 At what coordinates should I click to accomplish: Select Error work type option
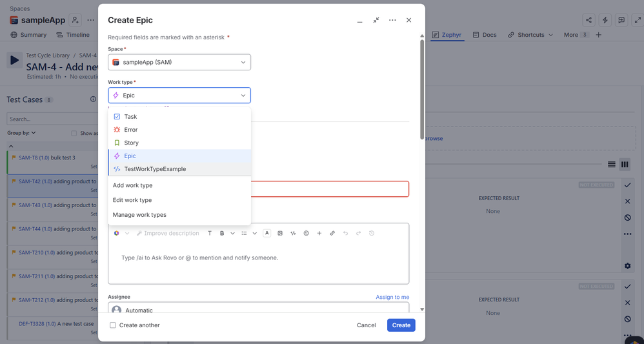pos(179,130)
